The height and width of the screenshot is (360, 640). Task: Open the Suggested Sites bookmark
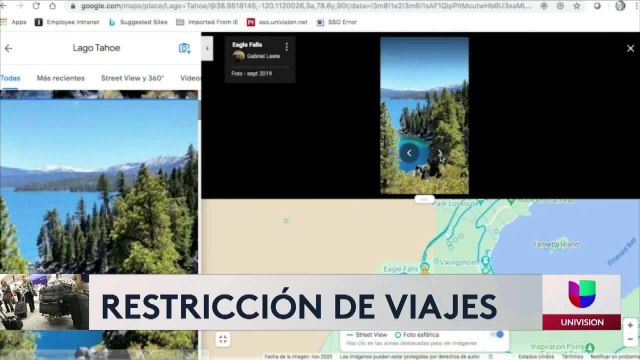(x=138, y=22)
